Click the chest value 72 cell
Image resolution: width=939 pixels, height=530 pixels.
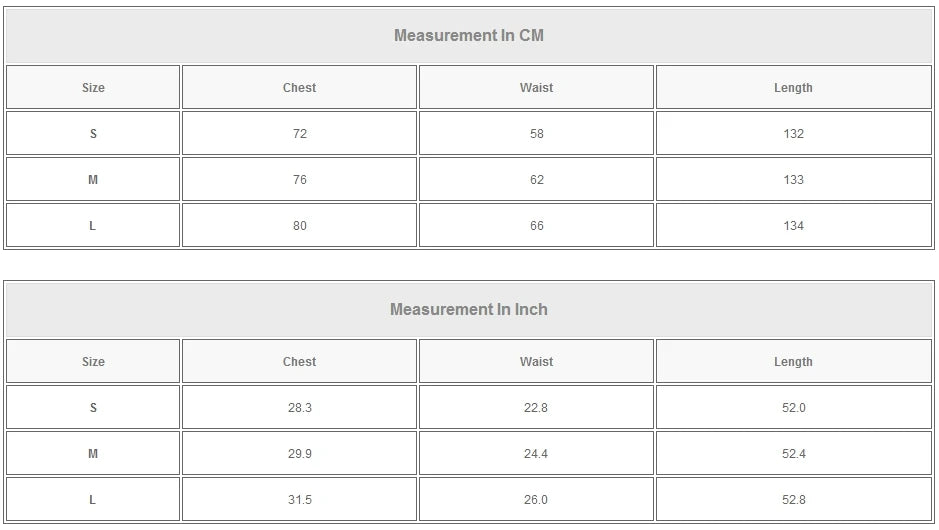tap(299, 134)
